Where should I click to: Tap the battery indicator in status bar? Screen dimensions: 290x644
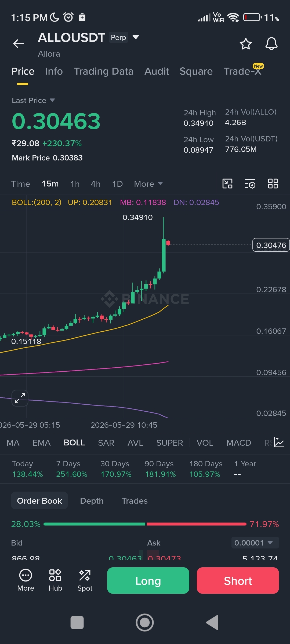pyautogui.click(x=252, y=17)
